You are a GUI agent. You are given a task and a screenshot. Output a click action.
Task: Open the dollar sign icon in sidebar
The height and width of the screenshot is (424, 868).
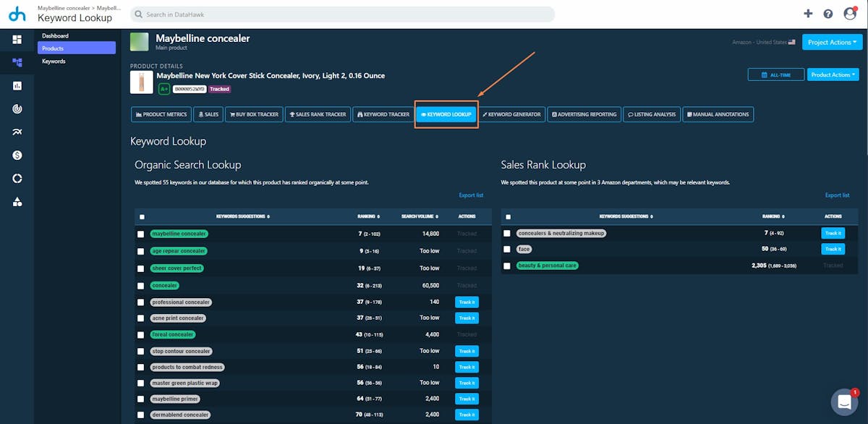tap(17, 155)
